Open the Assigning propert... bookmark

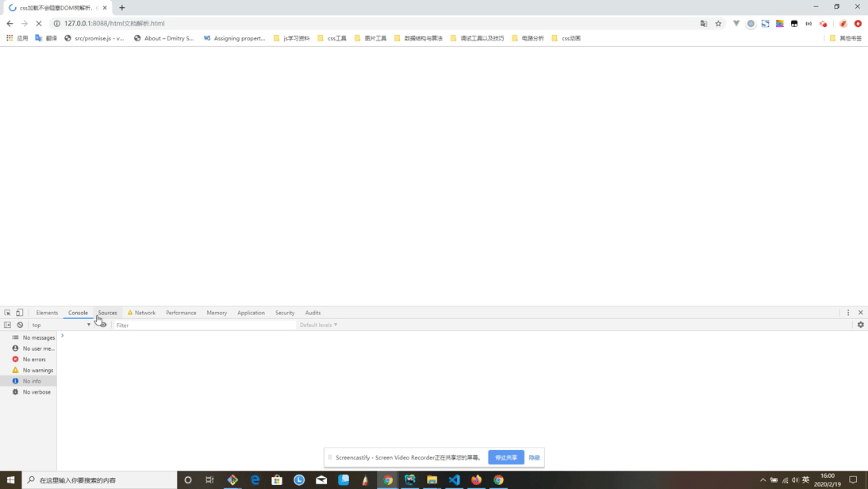(235, 38)
